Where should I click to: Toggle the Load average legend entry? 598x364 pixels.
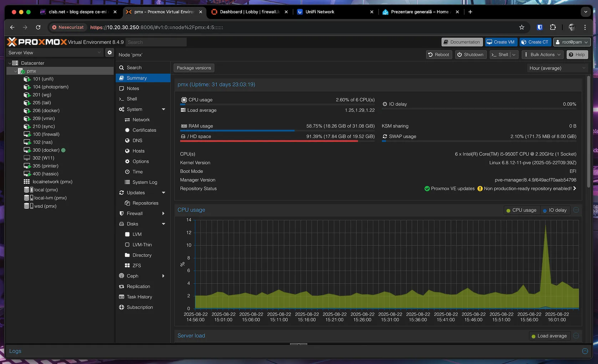coord(549,336)
